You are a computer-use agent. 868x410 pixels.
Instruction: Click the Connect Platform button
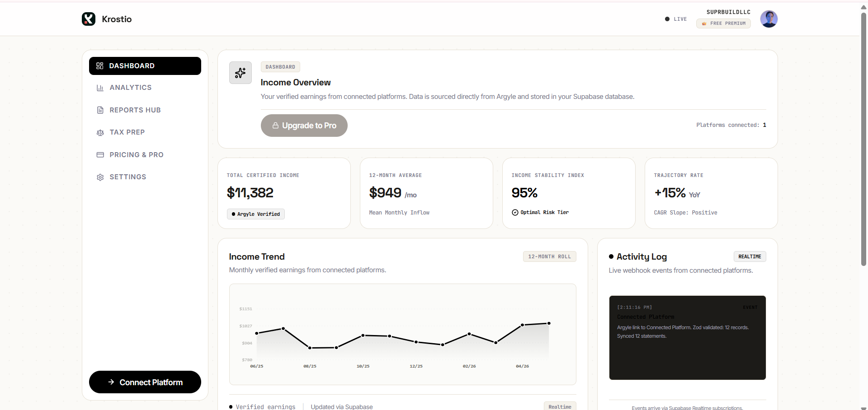pos(145,382)
